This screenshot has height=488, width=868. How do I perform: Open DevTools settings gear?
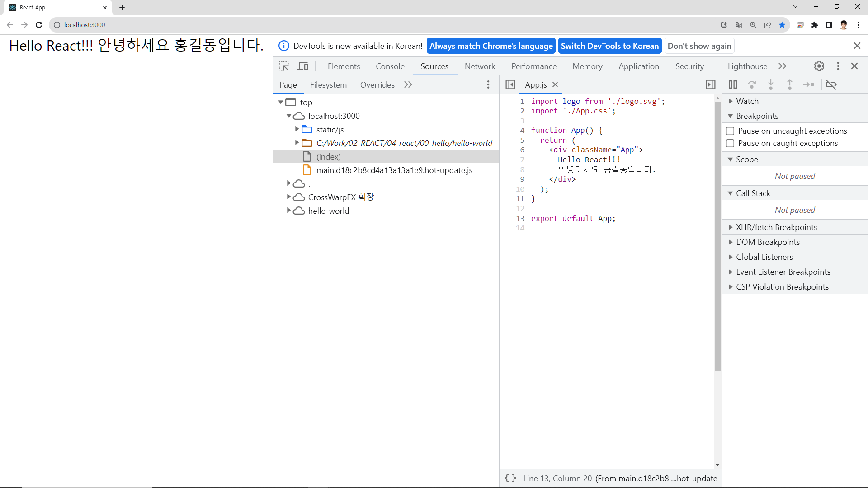pyautogui.click(x=819, y=66)
